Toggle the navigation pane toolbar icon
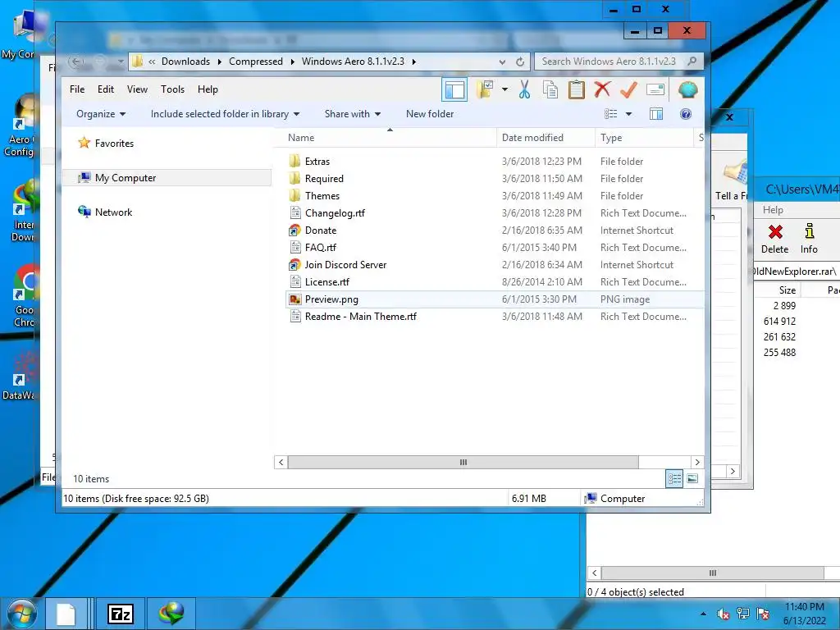 click(454, 89)
